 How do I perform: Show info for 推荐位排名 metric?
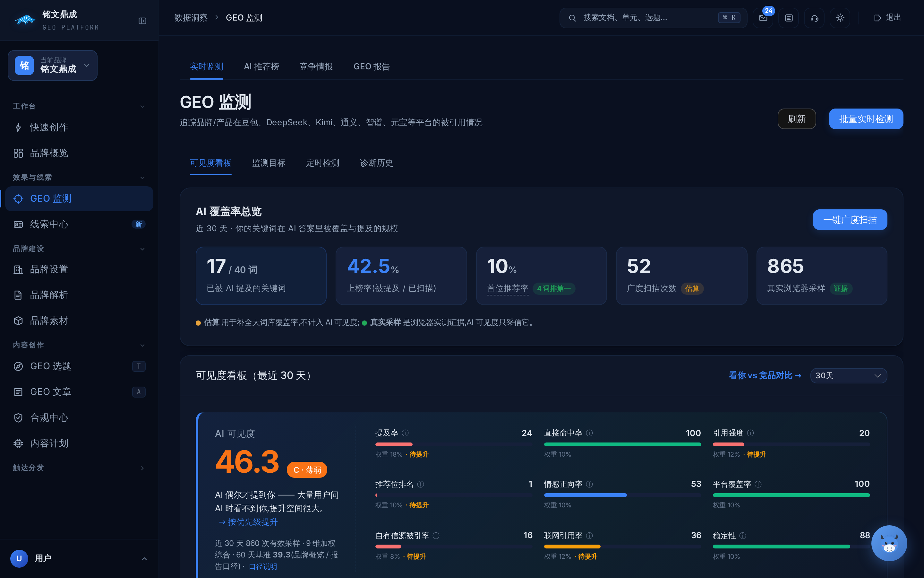click(421, 484)
